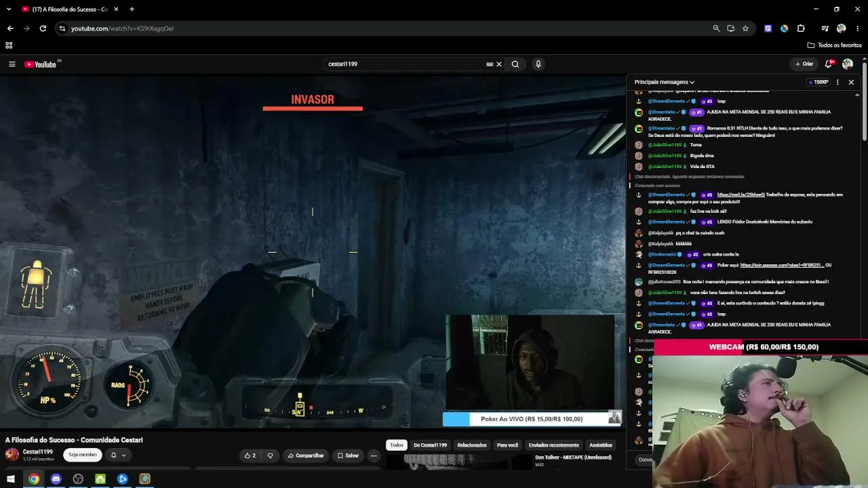Viewport: 868px width, 488px height.
Task: Click the video player showing the game
Action: (313, 251)
